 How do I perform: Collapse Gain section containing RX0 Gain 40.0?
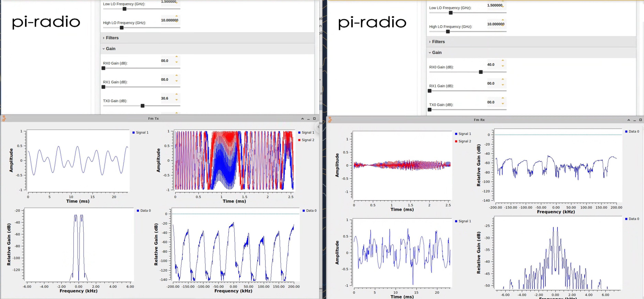click(x=437, y=53)
